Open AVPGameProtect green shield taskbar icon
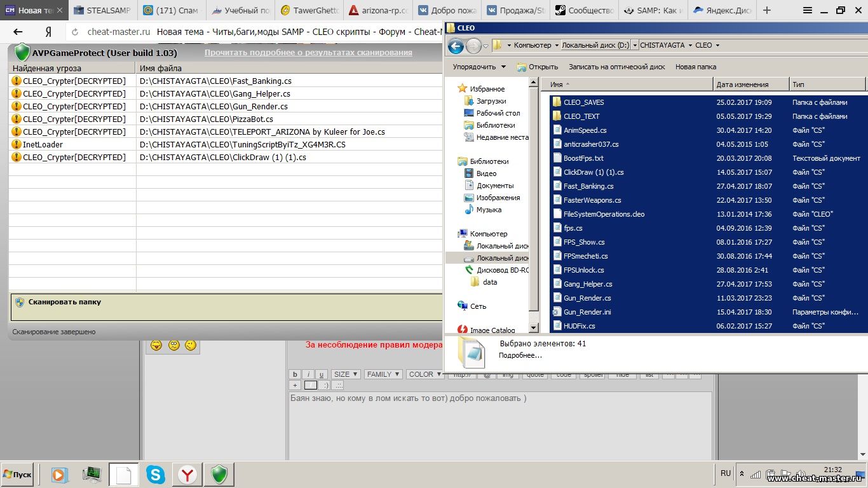 pyautogui.click(x=219, y=475)
